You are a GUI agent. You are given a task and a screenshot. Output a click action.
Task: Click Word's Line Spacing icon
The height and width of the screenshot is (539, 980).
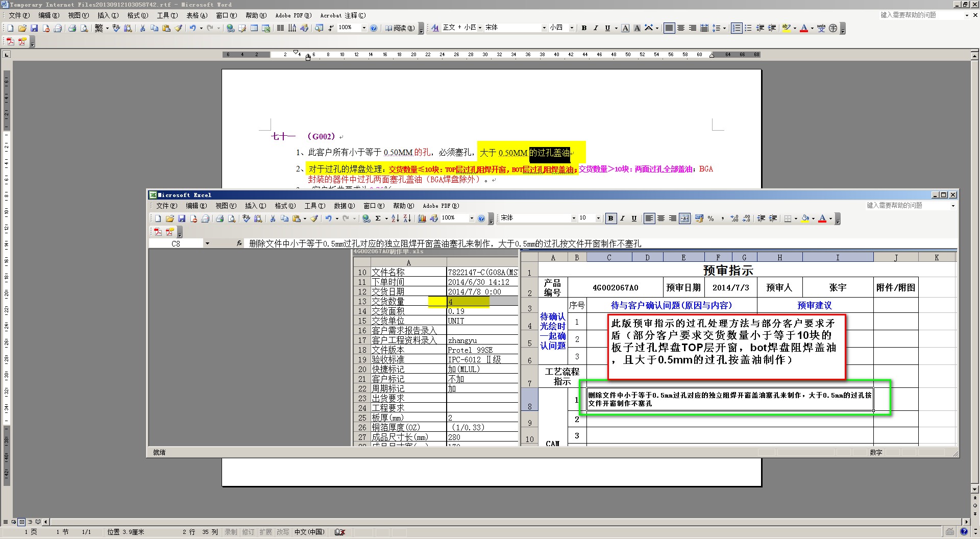click(x=716, y=28)
